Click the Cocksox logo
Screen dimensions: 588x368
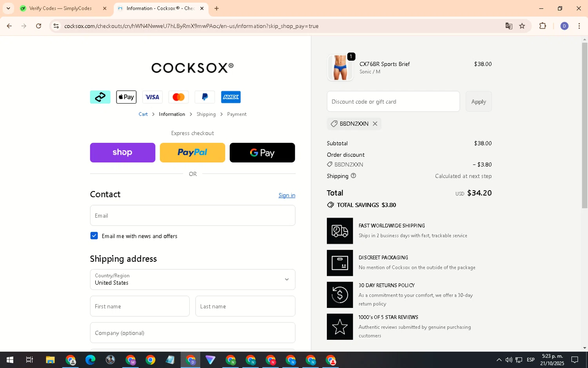192,68
